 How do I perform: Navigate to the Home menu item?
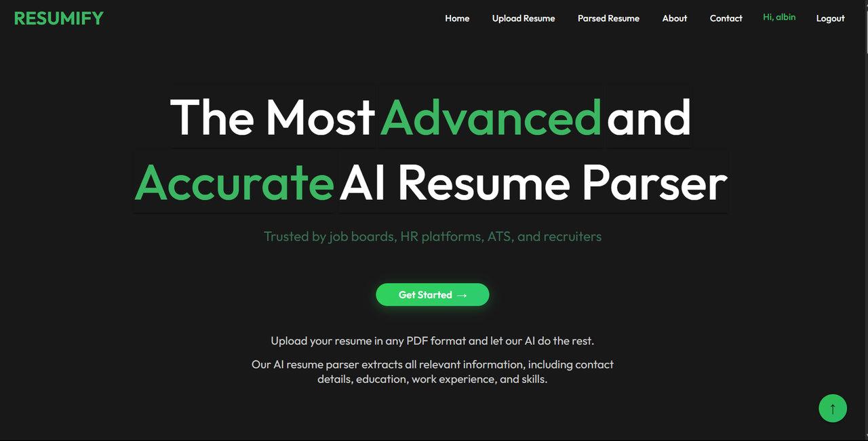click(x=457, y=18)
